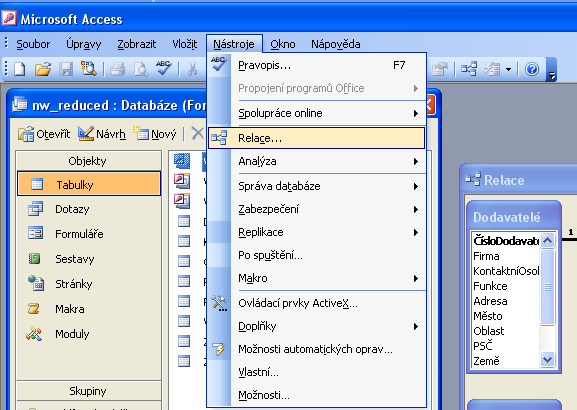Click the Save diskette toolbar icon
Screen dimensions: 577x410
tap(66, 69)
